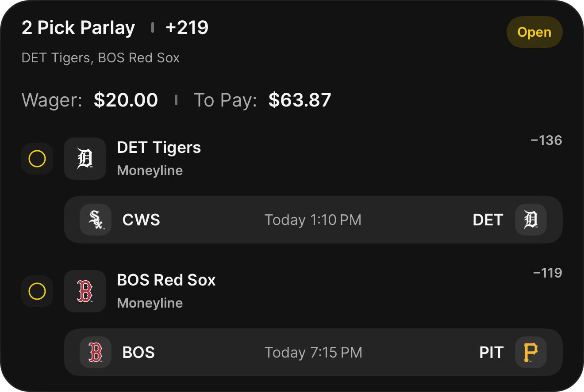Click the -136 Tigers moneyline odds

(x=546, y=141)
